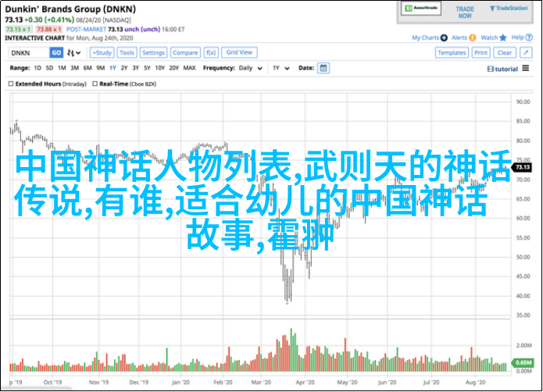Select the 3M range
Viewport: 543px width, 392px height.
coord(74,68)
